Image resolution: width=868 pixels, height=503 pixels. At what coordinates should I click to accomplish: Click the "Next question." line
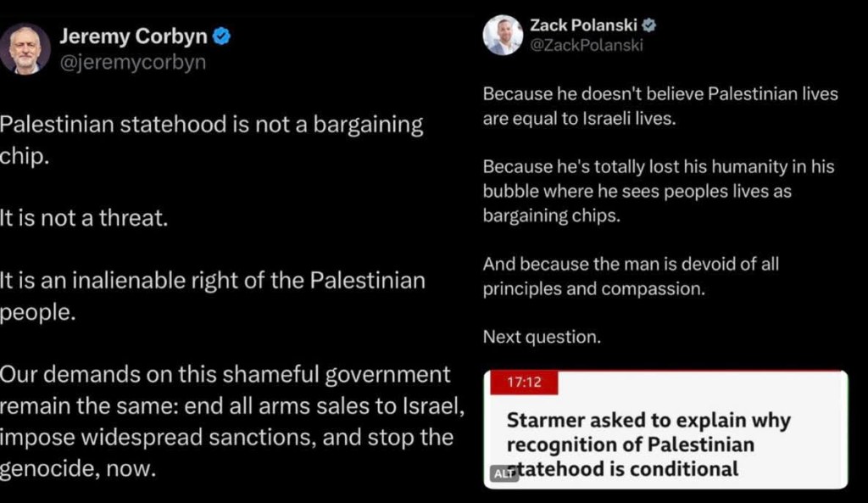(x=542, y=337)
